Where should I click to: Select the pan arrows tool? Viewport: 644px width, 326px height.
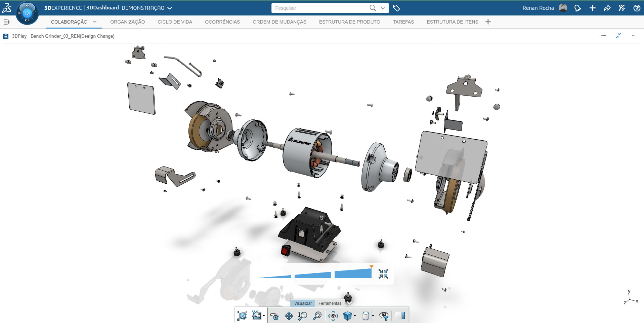pyautogui.click(x=289, y=316)
